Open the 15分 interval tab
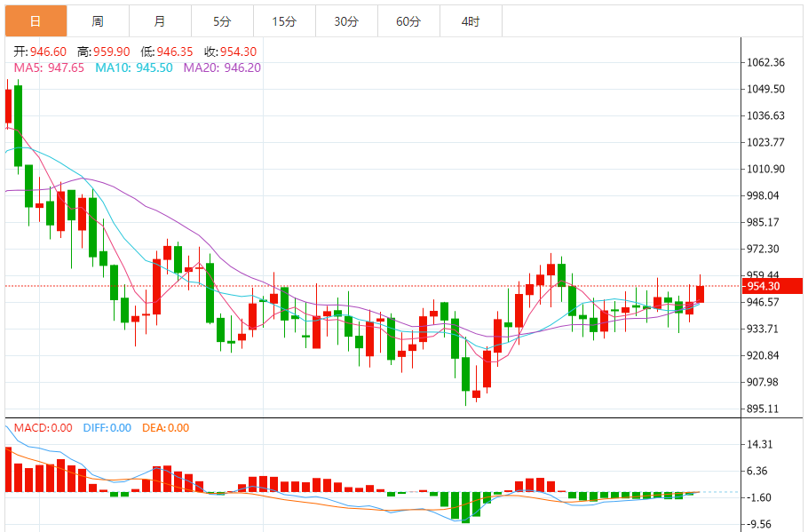The height and width of the screenshot is (532, 808). coord(284,21)
